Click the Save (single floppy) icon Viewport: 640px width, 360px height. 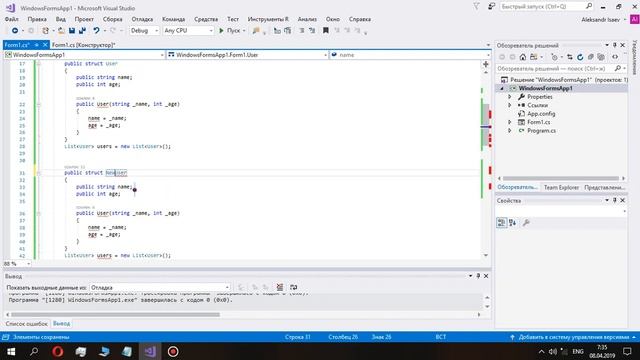pyautogui.click(x=72, y=31)
